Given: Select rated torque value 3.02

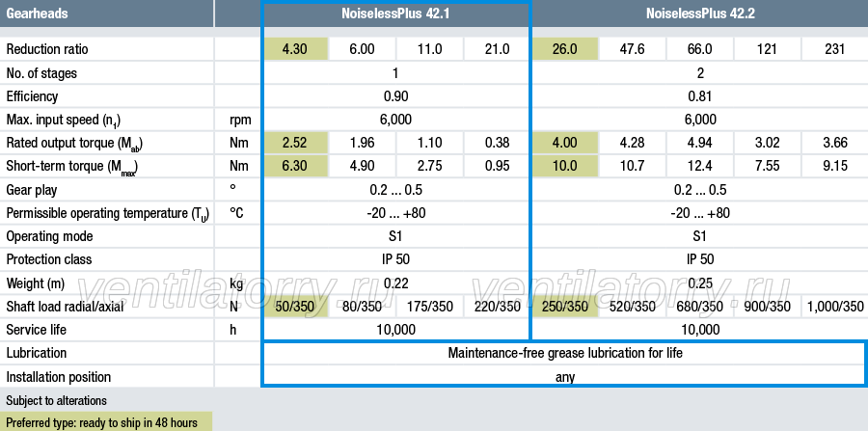Looking at the screenshot, I should pos(768,143).
